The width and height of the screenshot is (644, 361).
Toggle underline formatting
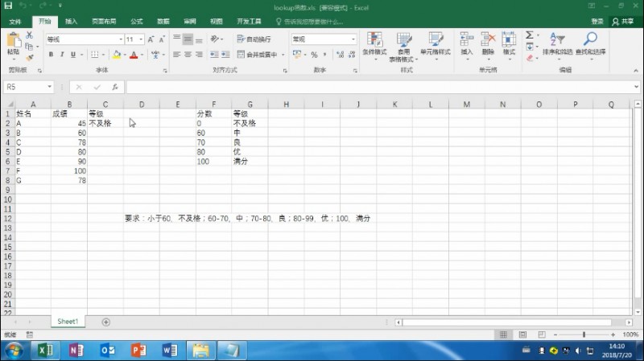coord(73,55)
